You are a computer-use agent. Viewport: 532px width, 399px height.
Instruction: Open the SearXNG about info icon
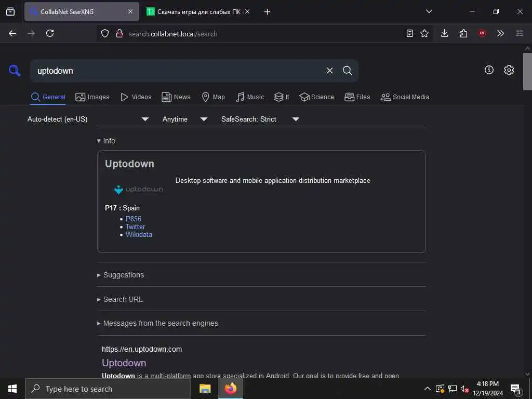coord(489,70)
